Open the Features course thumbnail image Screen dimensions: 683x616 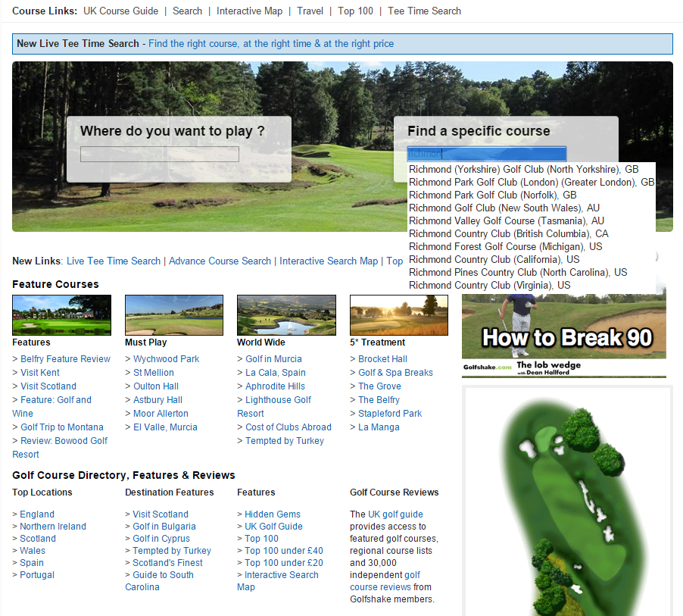point(61,315)
